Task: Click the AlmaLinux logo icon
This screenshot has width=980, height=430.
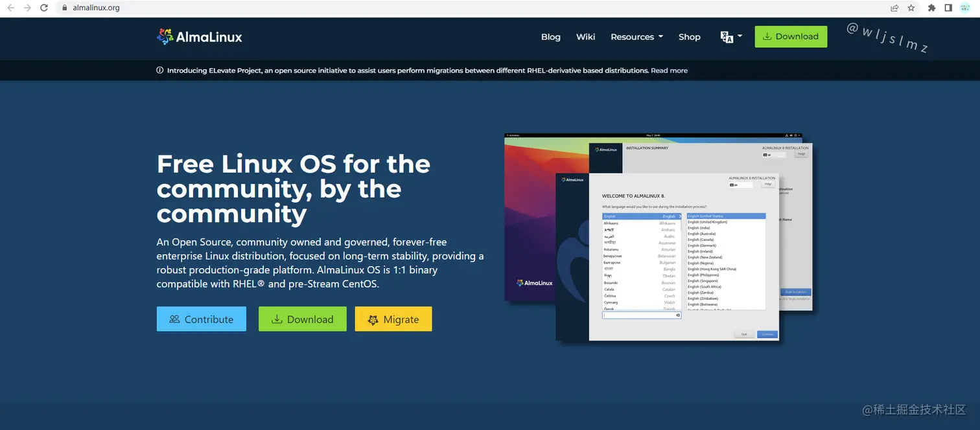Action: [164, 37]
